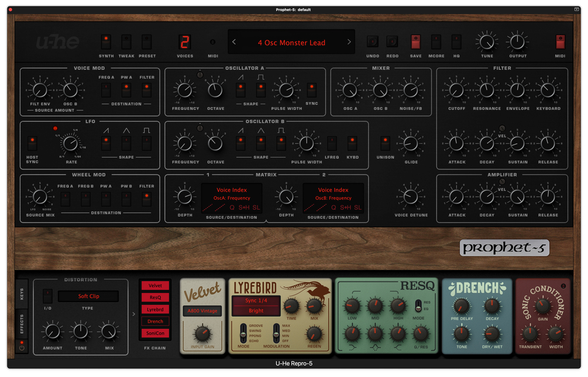
Task: Click the red Save button
Action: tap(415, 41)
